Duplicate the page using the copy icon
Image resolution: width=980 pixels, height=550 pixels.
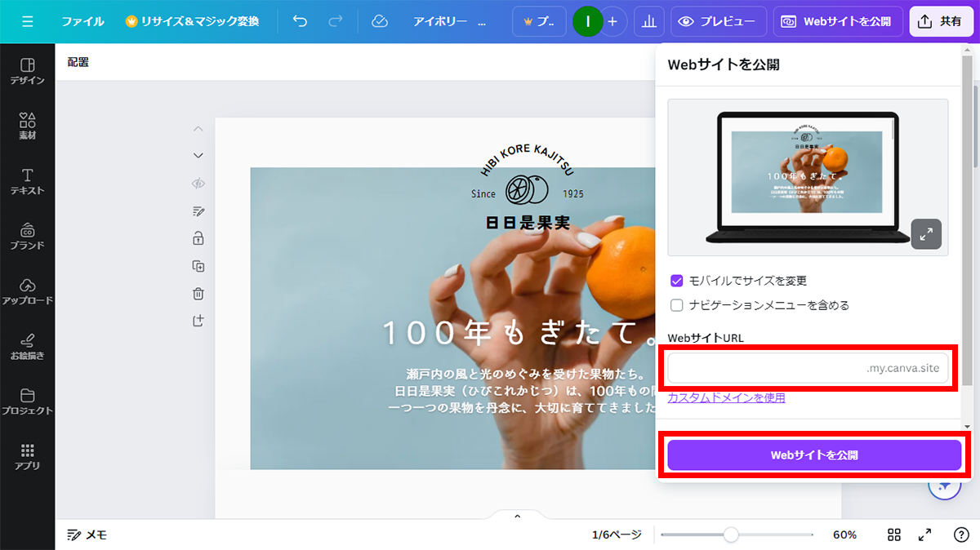(197, 266)
